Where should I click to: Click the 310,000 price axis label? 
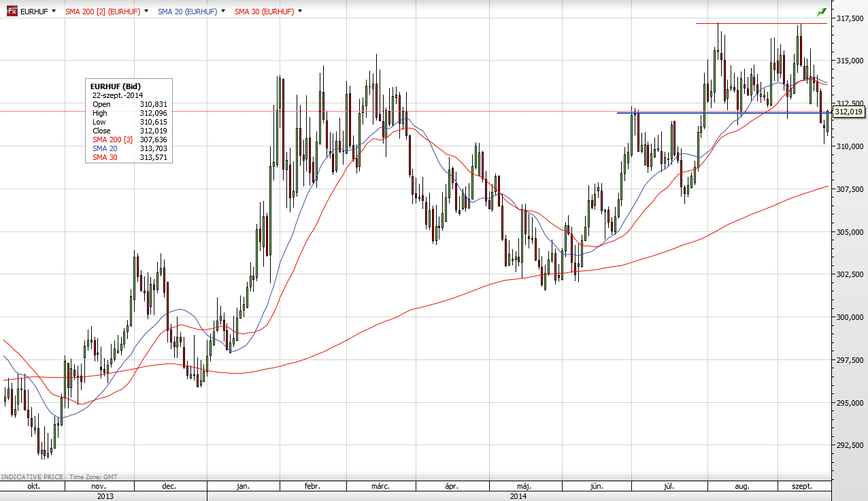click(x=850, y=146)
